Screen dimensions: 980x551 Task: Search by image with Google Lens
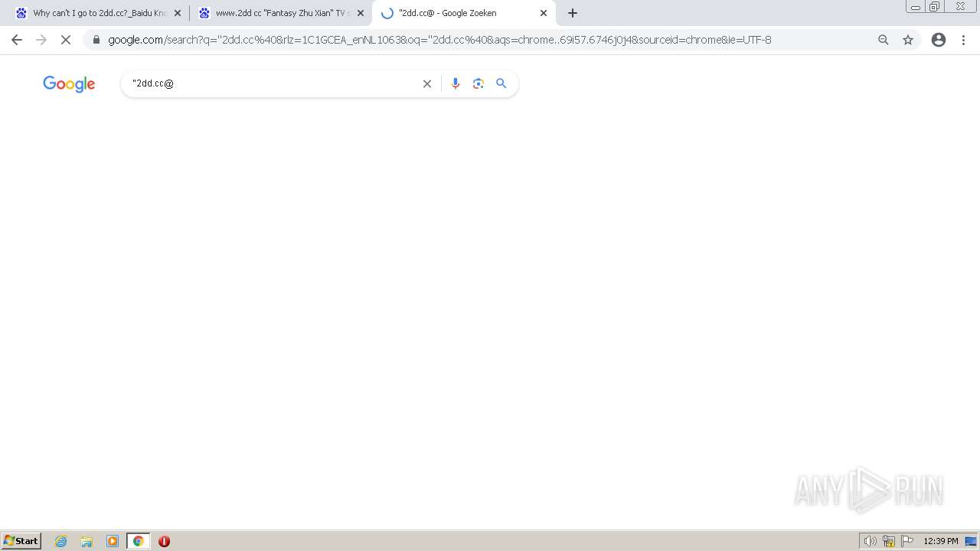pyautogui.click(x=479, y=83)
